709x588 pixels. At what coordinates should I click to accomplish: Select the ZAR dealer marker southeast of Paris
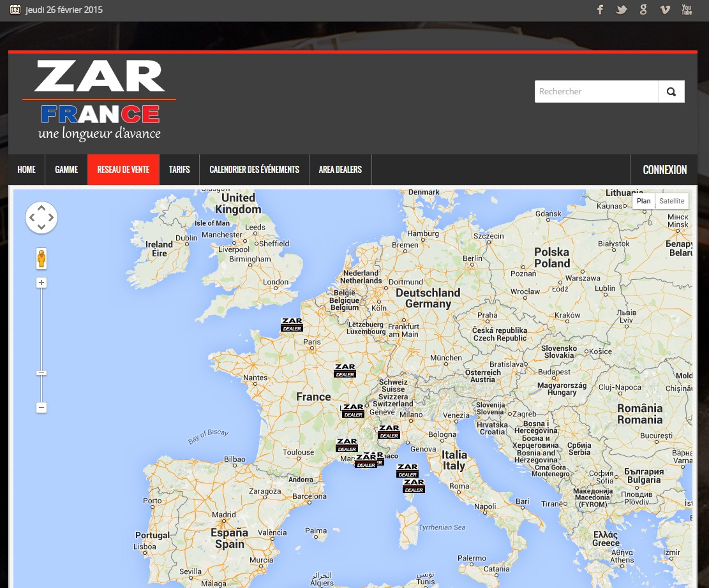(345, 371)
